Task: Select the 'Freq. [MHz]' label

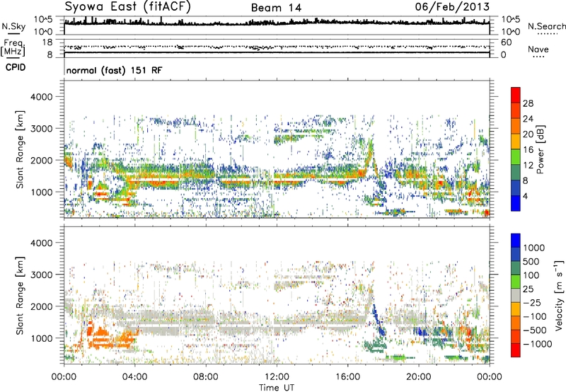Action: [13, 47]
